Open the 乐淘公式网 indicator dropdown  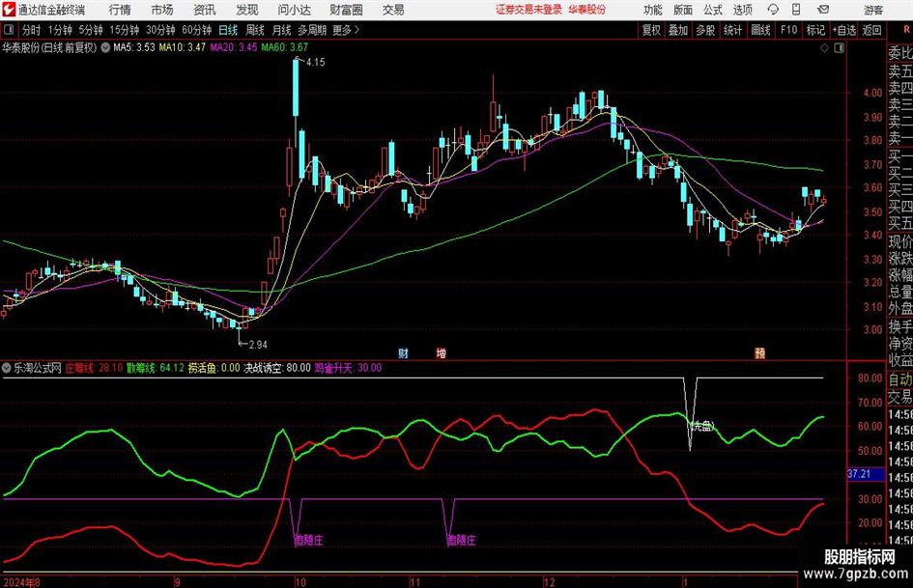7,368
